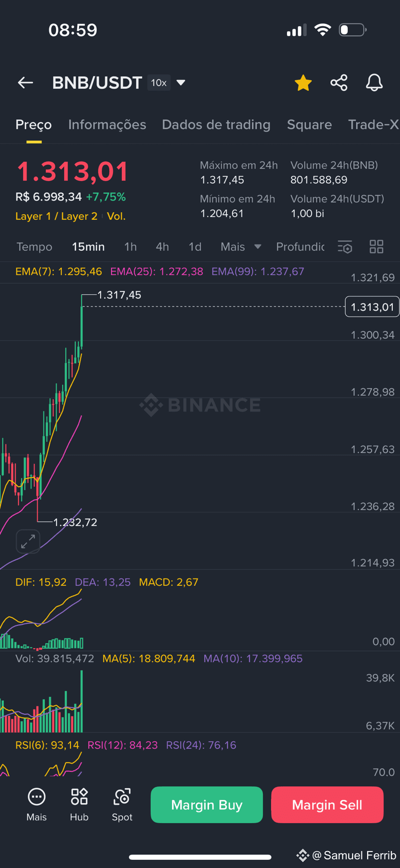The height and width of the screenshot is (868, 400).
Task: Share the BNB/USDT pair
Action: point(339,83)
